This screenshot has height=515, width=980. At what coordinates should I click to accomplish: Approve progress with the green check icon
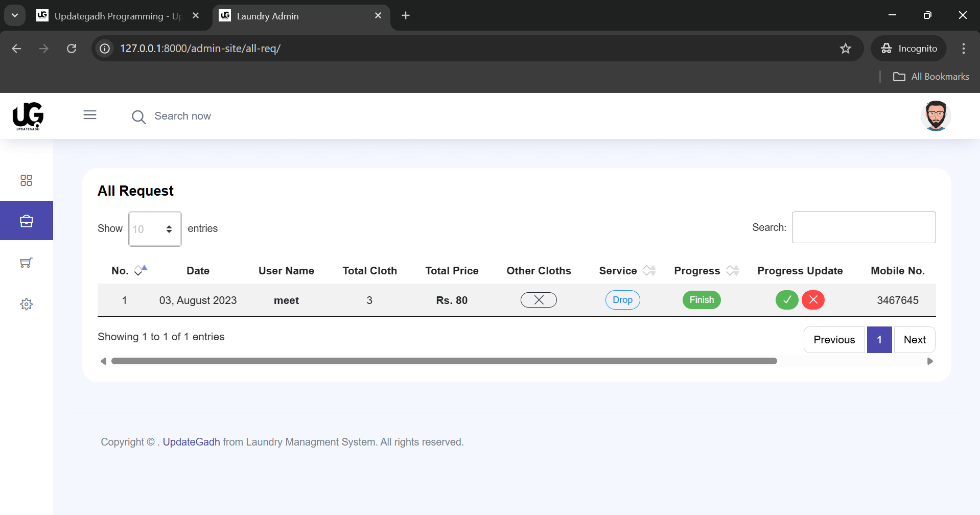[786, 300]
